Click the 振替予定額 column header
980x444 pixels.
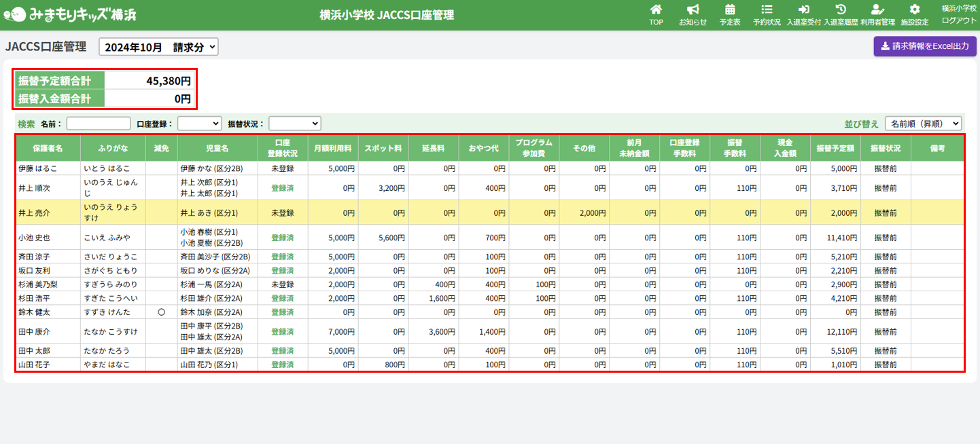point(835,148)
